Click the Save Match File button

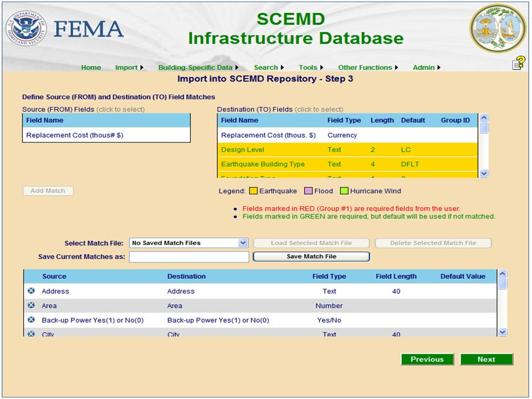[311, 257]
